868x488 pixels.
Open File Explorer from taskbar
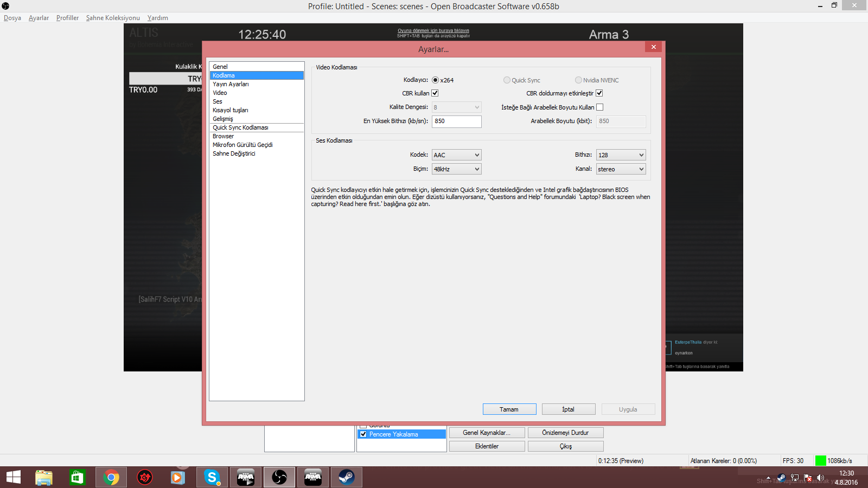[44, 477]
